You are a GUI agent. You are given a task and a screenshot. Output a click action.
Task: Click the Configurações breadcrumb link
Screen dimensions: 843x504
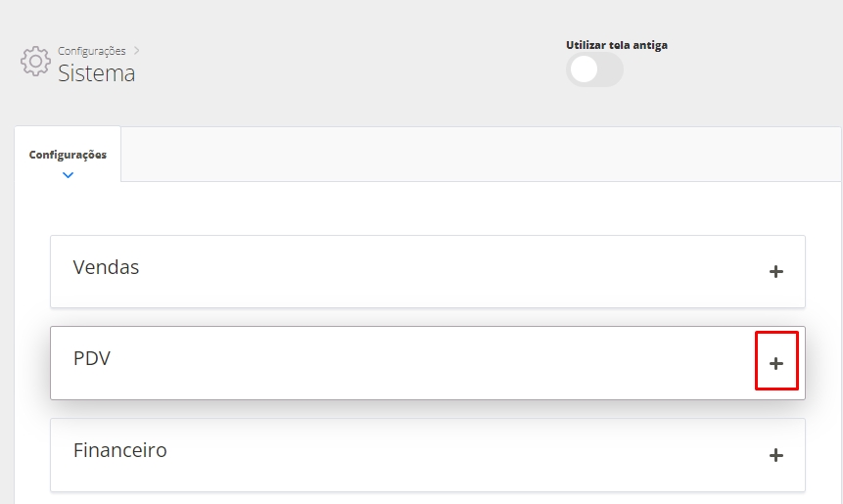click(x=92, y=51)
